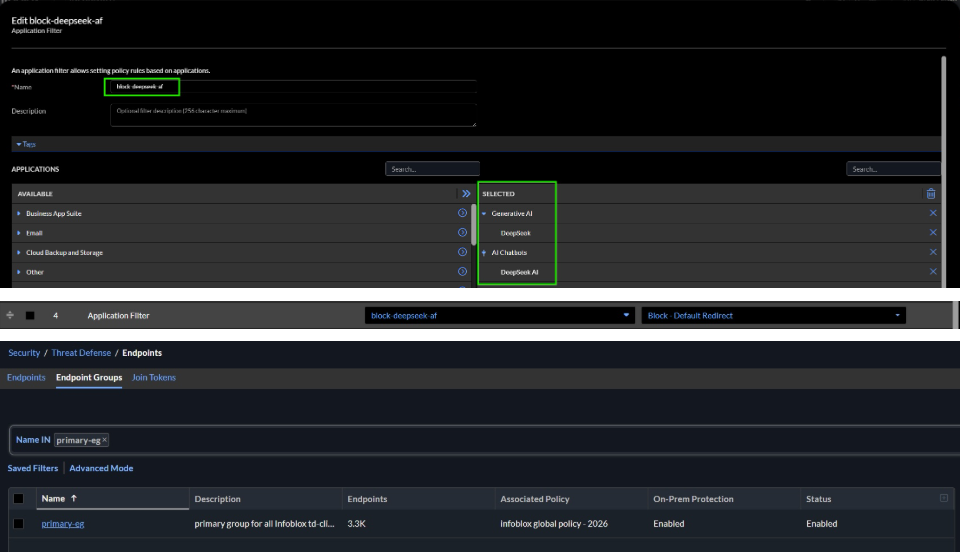Click the Name IN filter bar
This screenshot has height=552, width=960.
point(484,440)
